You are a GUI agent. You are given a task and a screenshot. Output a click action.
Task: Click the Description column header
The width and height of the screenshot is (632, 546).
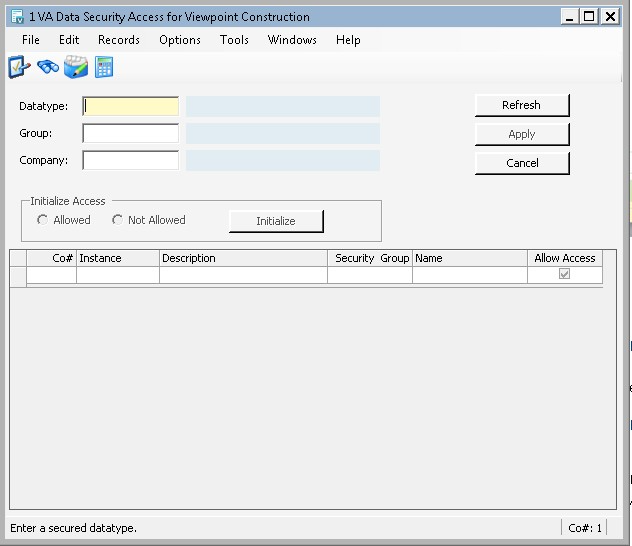click(x=243, y=258)
